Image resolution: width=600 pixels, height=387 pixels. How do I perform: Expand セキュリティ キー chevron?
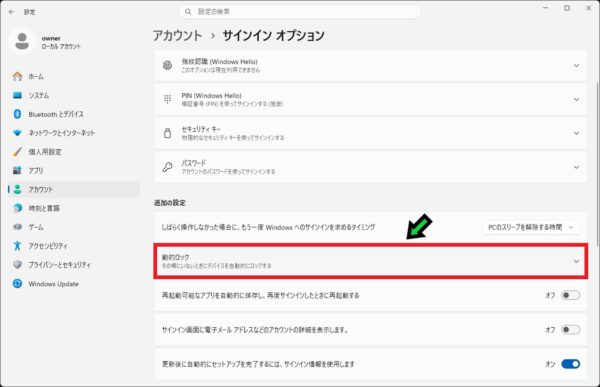[576, 133]
